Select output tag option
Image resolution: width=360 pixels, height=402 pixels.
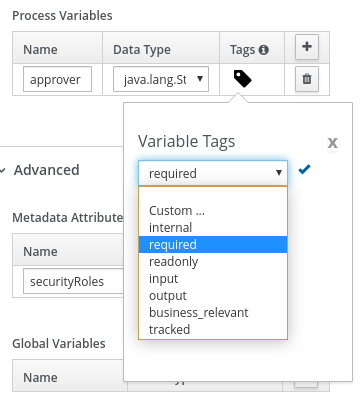213,296
